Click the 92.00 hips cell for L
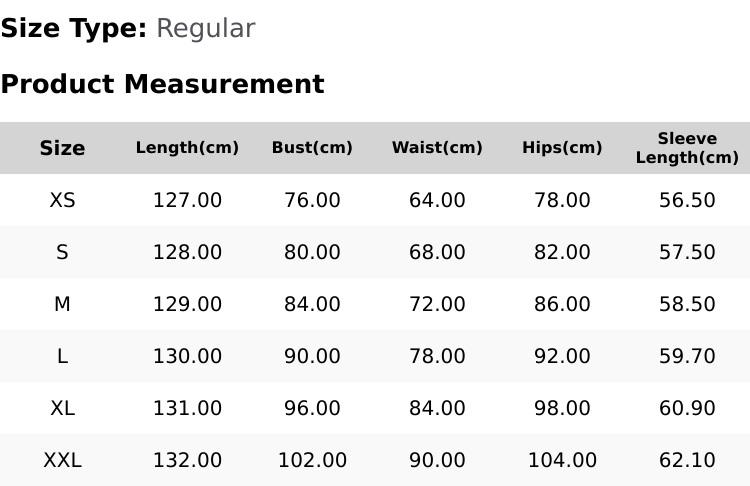The width and height of the screenshot is (750, 486). click(562, 356)
